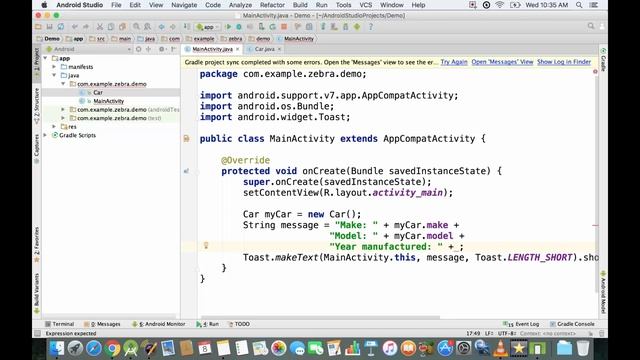Expand the com.example.zebra.demo androidTest package
This screenshot has width=640, height=360.
pos(63,109)
